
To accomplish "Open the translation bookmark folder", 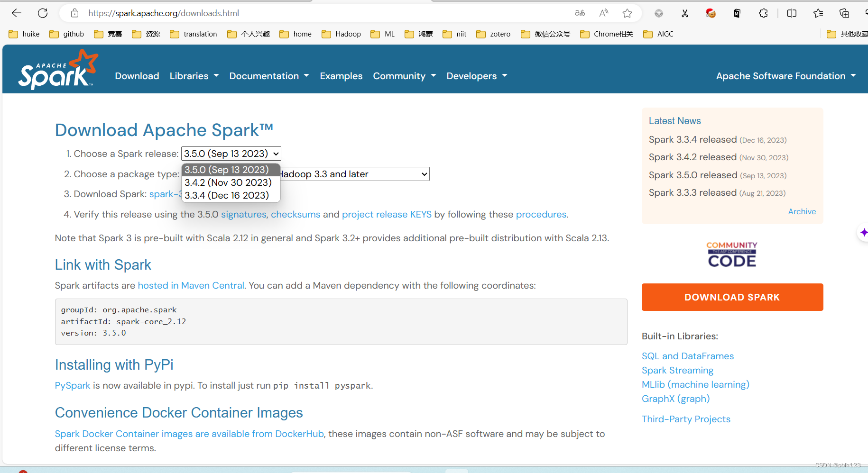I will (x=194, y=34).
